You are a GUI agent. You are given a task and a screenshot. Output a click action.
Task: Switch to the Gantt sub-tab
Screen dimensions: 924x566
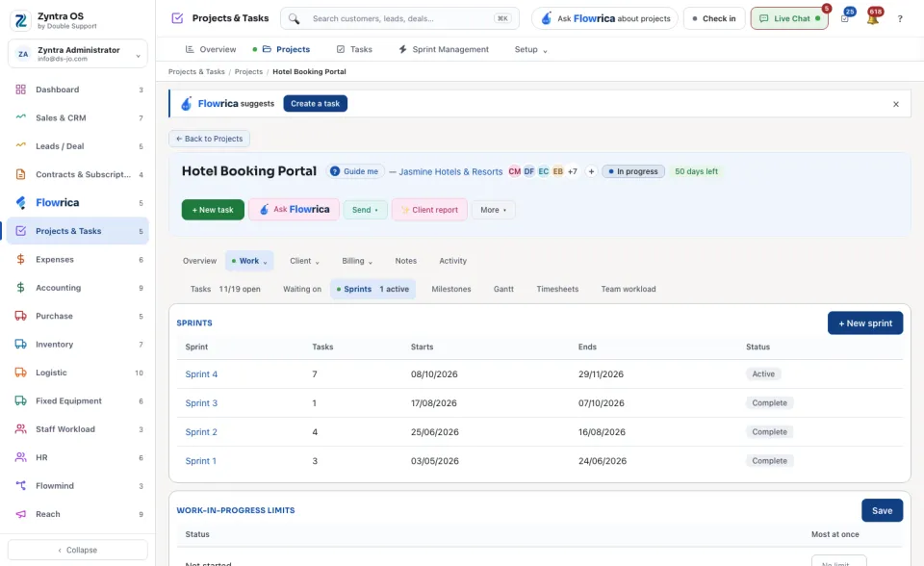pos(503,290)
